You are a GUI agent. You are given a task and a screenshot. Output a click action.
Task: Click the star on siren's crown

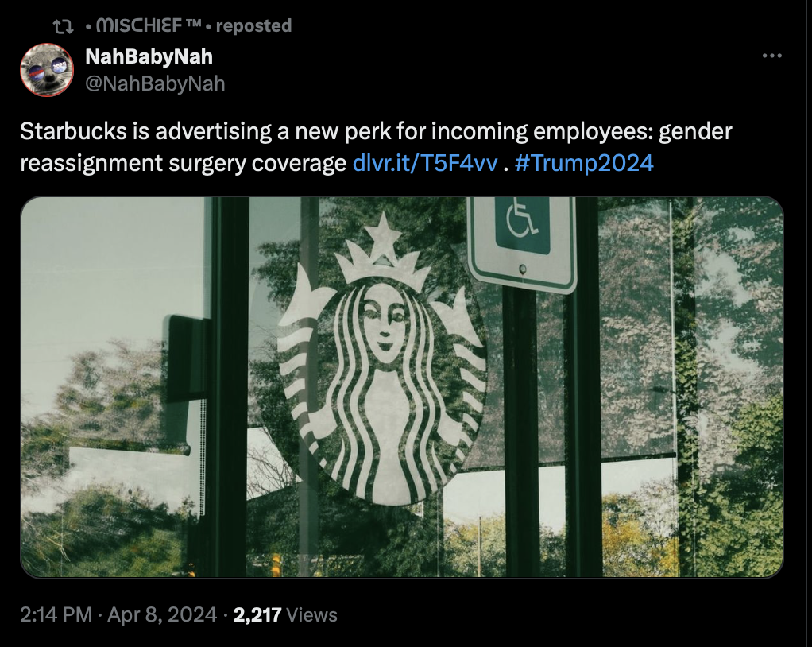click(383, 231)
